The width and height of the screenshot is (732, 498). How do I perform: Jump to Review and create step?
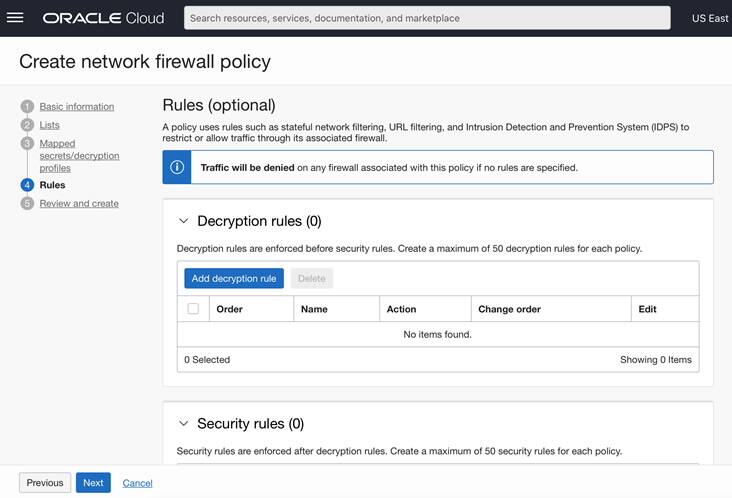(x=79, y=203)
